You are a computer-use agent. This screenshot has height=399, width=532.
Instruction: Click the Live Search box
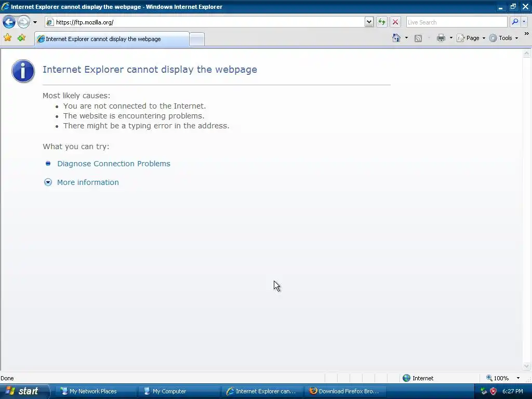[457, 22]
